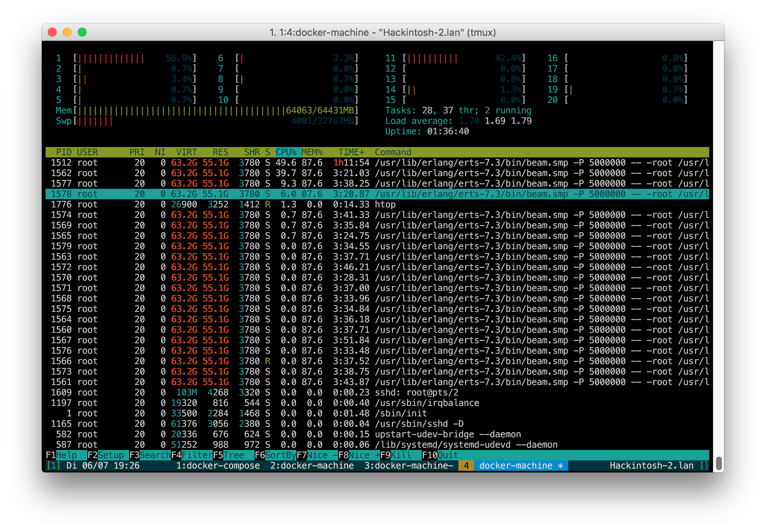The image size is (766, 532).
Task: Increase nice value with F8 Nice +
Action: 364,455
